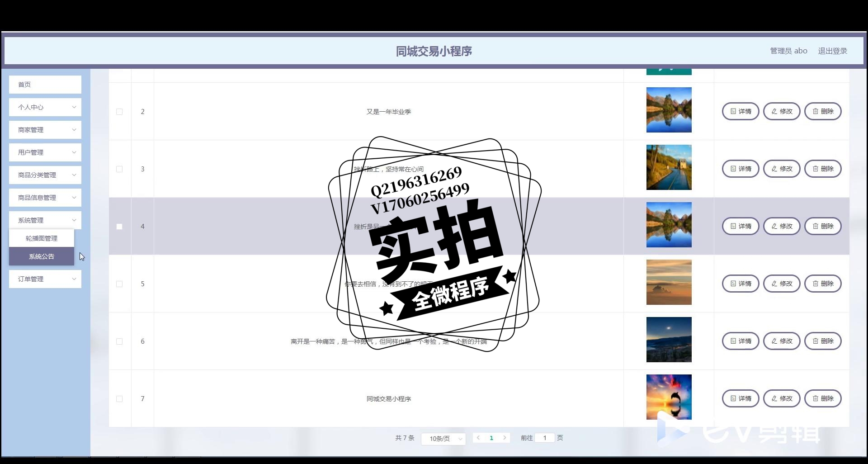View 详情 of row 5
The height and width of the screenshot is (464, 868).
741,284
